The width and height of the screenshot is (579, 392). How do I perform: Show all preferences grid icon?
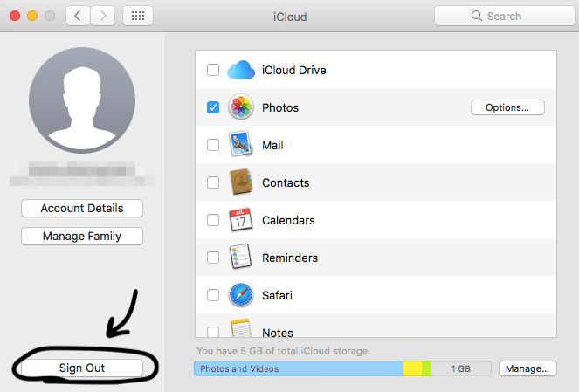coord(138,16)
